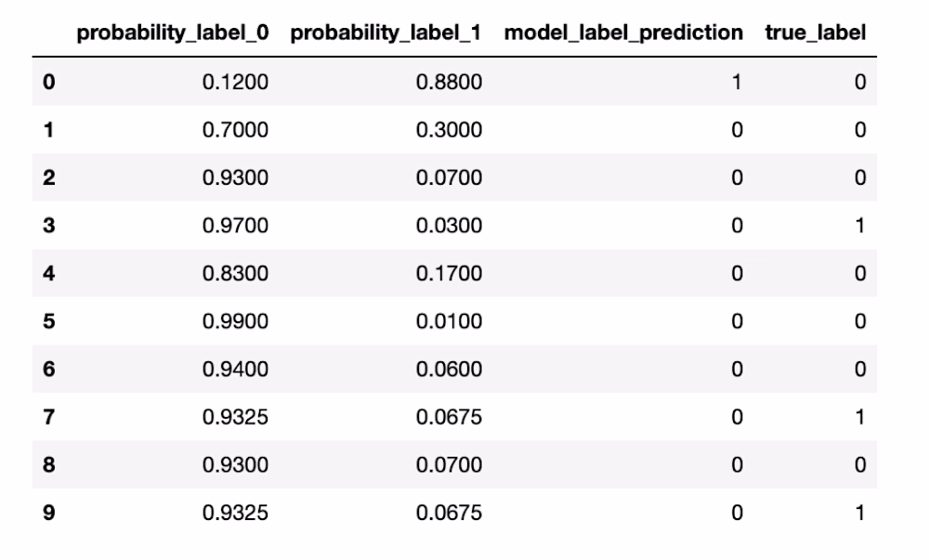Select row index 5
Viewport: 929px width, 560px height.
pos(49,321)
